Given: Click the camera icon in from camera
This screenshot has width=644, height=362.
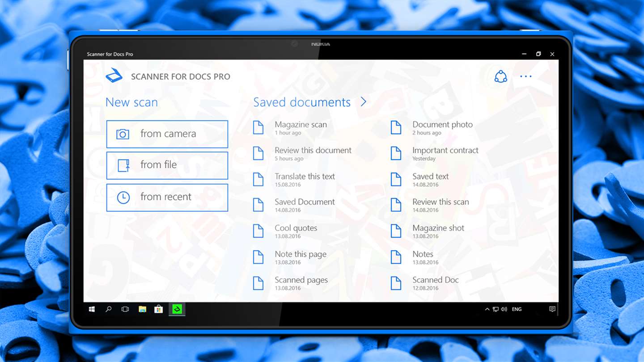Looking at the screenshot, I should (123, 134).
